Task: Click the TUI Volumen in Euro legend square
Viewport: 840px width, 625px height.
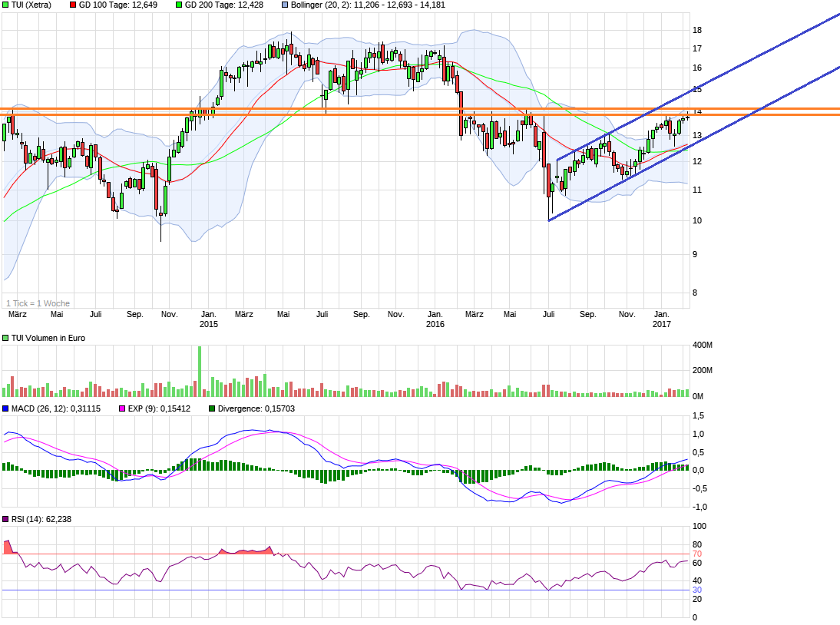Action: (x=5, y=338)
